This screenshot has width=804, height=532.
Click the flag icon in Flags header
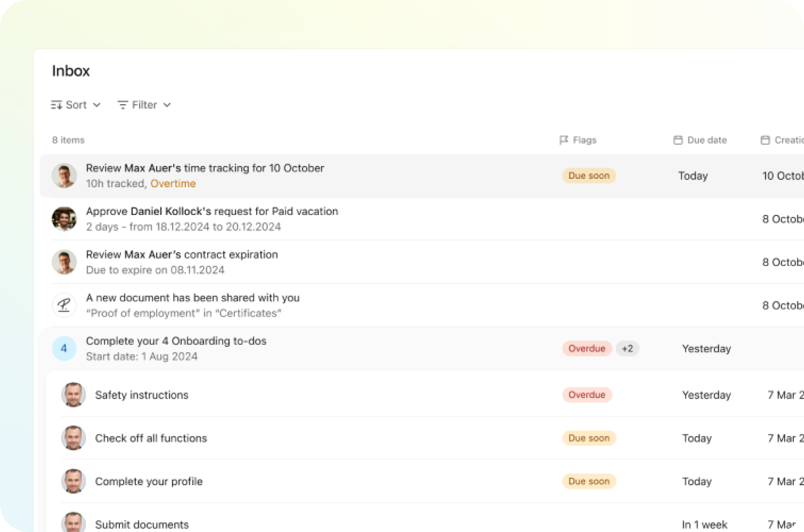[564, 140]
